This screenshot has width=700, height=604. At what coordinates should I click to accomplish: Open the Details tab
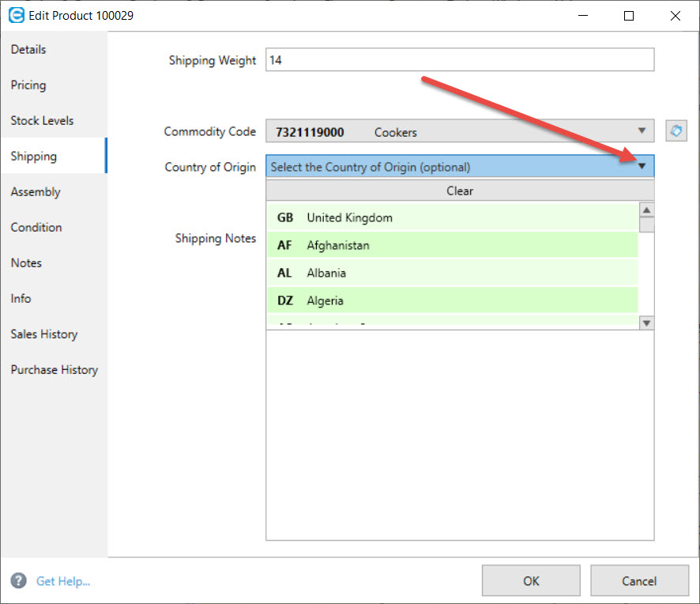(x=28, y=50)
